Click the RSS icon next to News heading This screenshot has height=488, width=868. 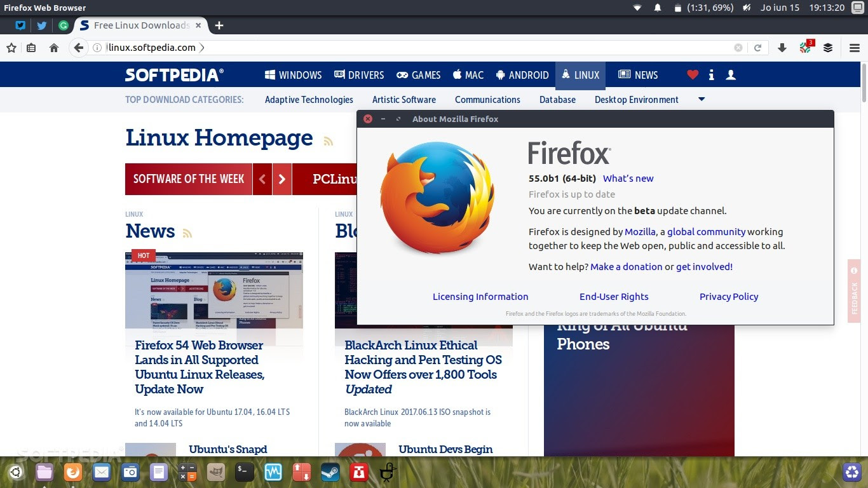187,233
